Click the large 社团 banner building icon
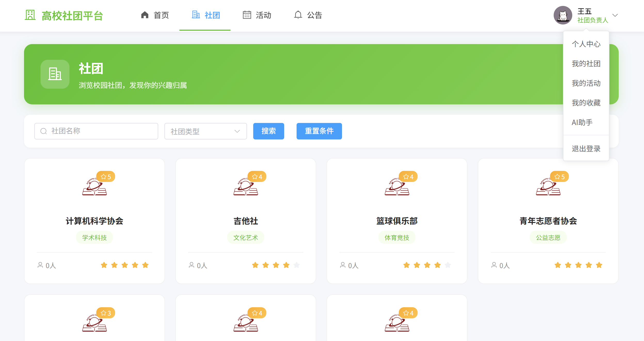The width and height of the screenshot is (644, 341). [55, 74]
